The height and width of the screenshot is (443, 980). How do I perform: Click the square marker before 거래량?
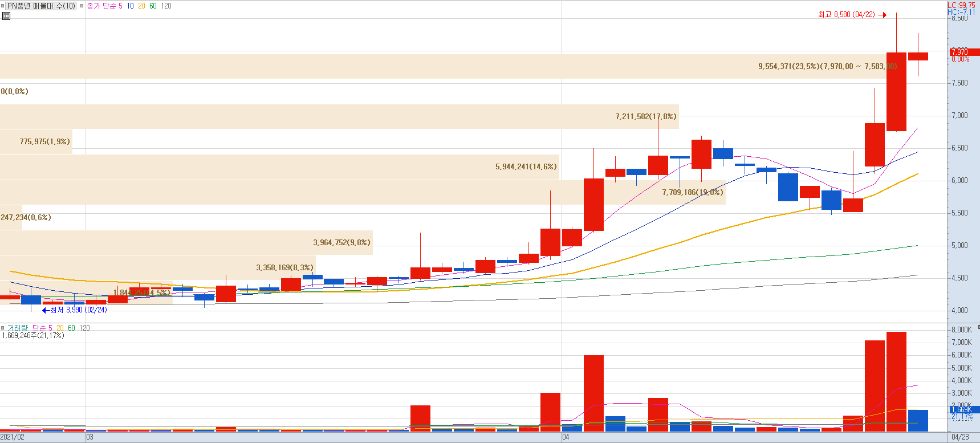(3, 328)
